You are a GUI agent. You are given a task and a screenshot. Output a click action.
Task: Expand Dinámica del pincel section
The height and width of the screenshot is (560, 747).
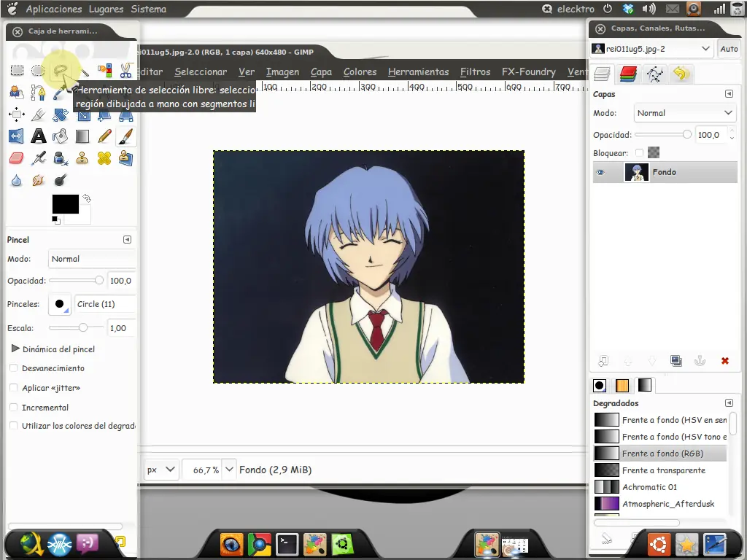(15, 349)
